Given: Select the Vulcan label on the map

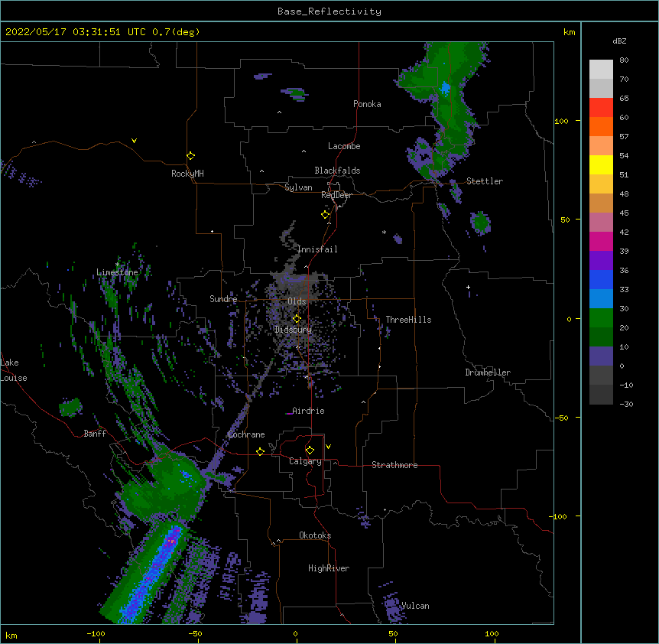Looking at the screenshot, I should pyautogui.click(x=415, y=606).
